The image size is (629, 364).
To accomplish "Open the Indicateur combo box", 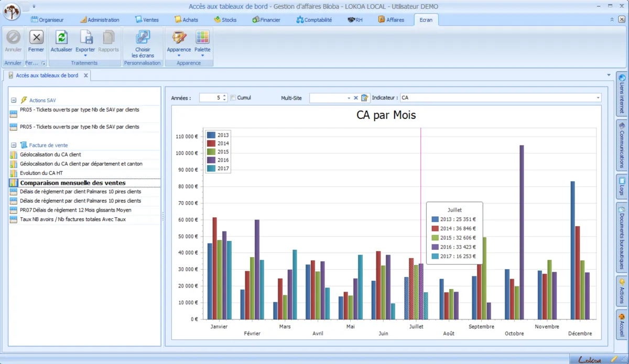I will click(x=501, y=98).
